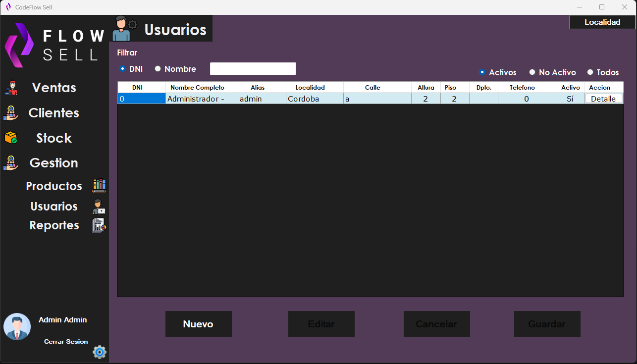Screen dimensions: 637x364
Task: Click the Clientes customers icon
Action: [x=11, y=112]
